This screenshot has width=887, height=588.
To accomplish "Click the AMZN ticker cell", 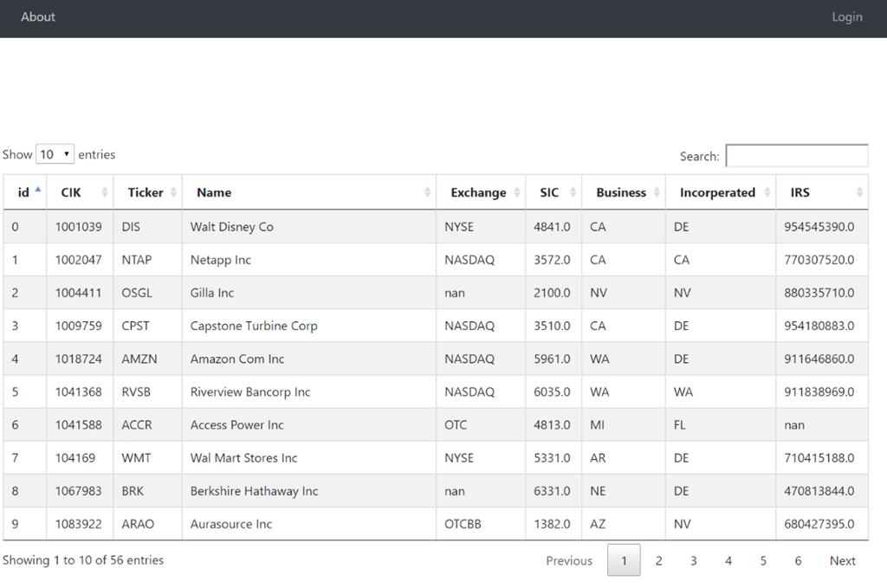I will click(x=147, y=359).
